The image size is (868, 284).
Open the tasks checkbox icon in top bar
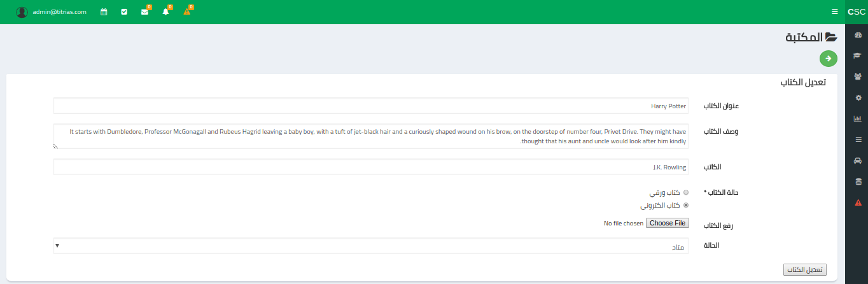[x=124, y=11]
